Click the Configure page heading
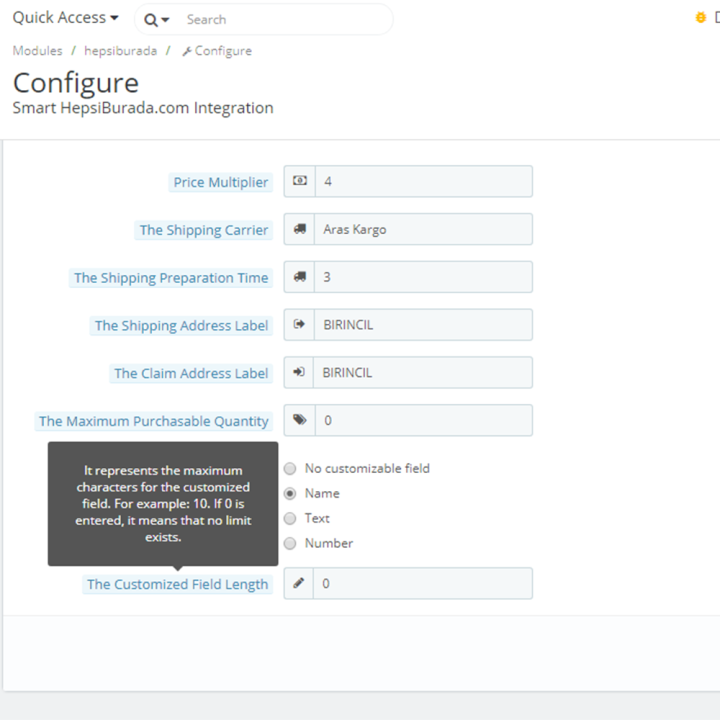 tap(76, 83)
